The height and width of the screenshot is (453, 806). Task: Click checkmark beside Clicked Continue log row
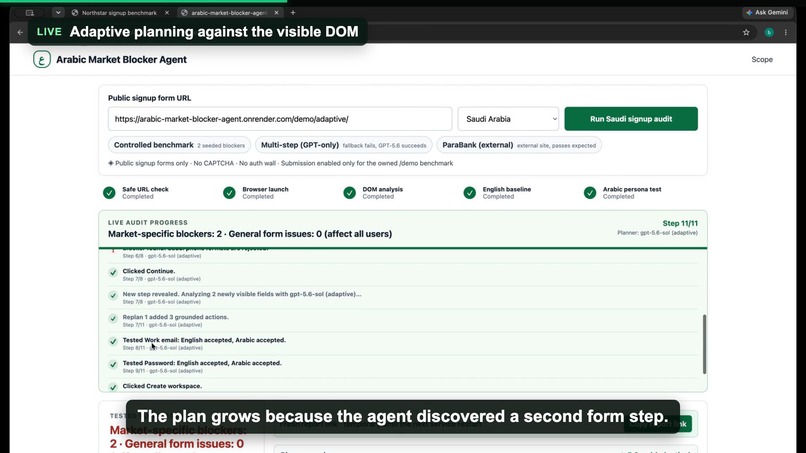click(113, 273)
